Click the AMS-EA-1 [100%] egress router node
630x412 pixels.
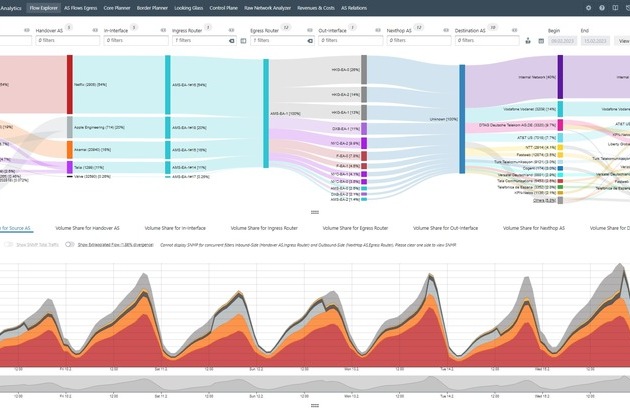pyautogui.click(x=266, y=113)
